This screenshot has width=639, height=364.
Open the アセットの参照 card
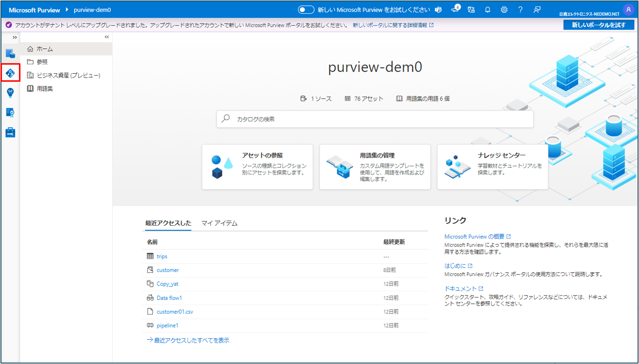pyautogui.click(x=257, y=167)
